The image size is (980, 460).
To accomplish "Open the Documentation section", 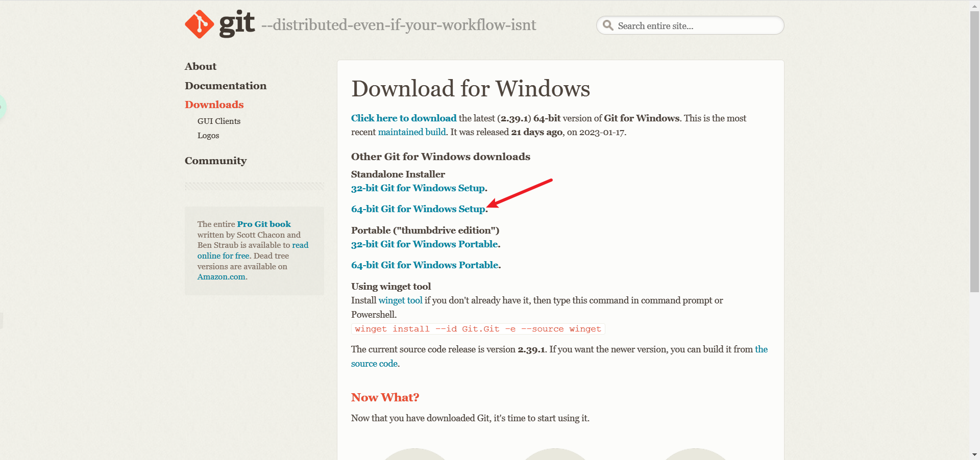I will (226, 86).
